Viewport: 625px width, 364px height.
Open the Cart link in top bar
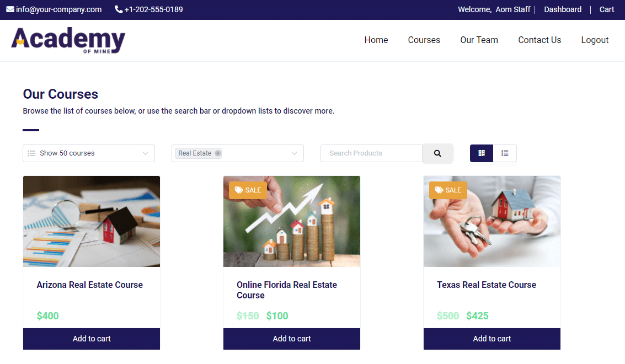click(607, 9)
